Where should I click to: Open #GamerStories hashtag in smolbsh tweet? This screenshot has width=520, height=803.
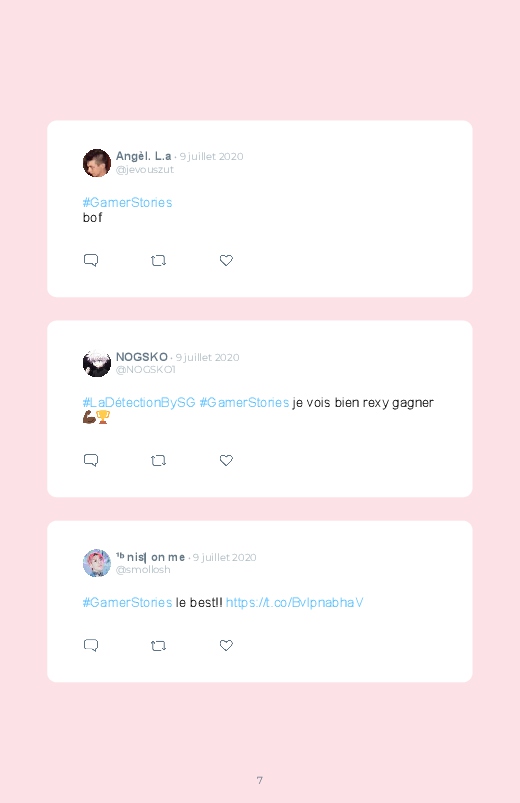[x=128, y=603]
